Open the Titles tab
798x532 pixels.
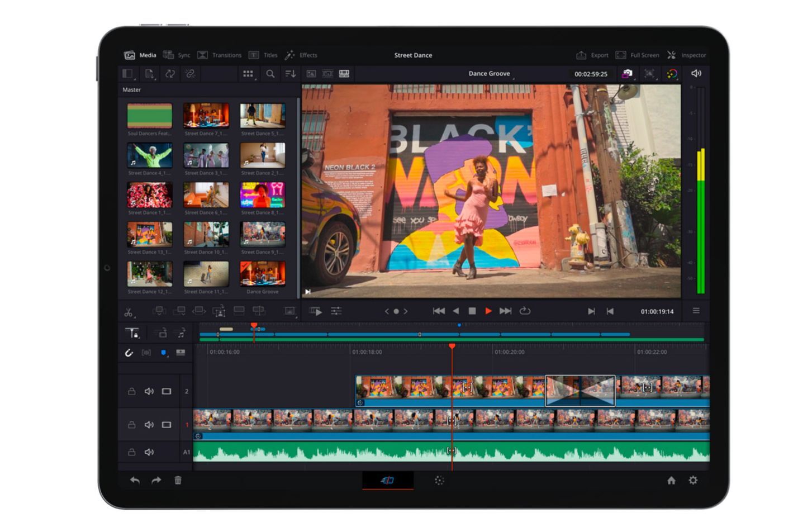click(263, 55)
